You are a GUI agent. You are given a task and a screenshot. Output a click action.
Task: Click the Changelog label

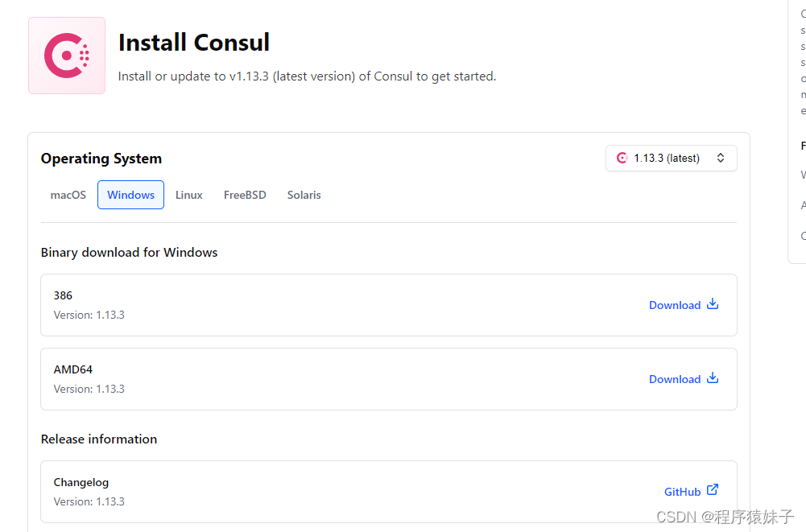click(x=81, y=482)
